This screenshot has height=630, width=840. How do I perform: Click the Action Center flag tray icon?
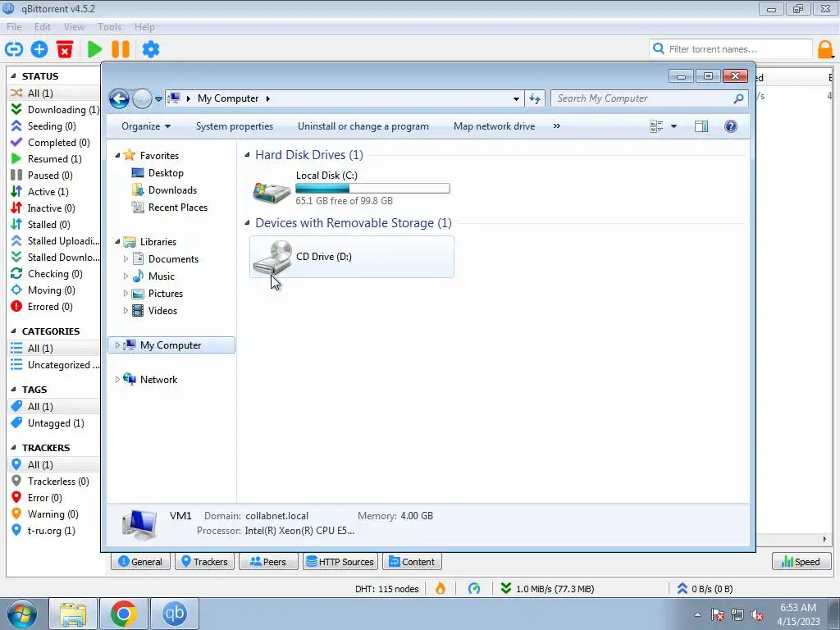(718, 615)
